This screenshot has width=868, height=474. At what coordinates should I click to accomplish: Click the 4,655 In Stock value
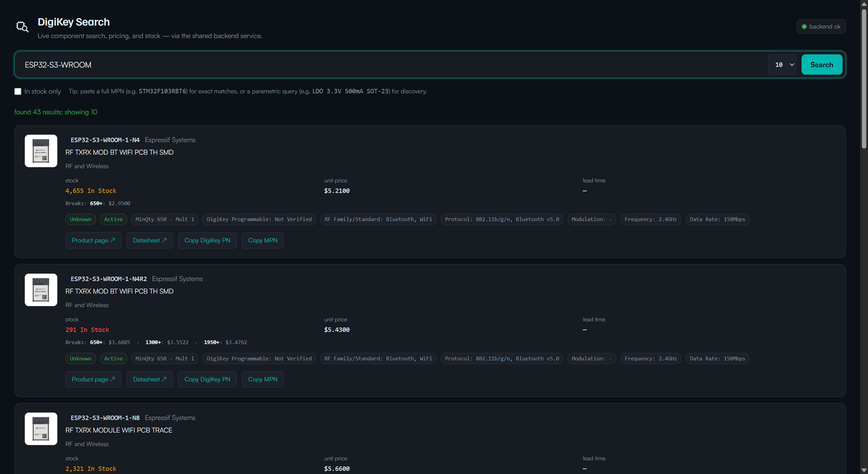point(91,191)
